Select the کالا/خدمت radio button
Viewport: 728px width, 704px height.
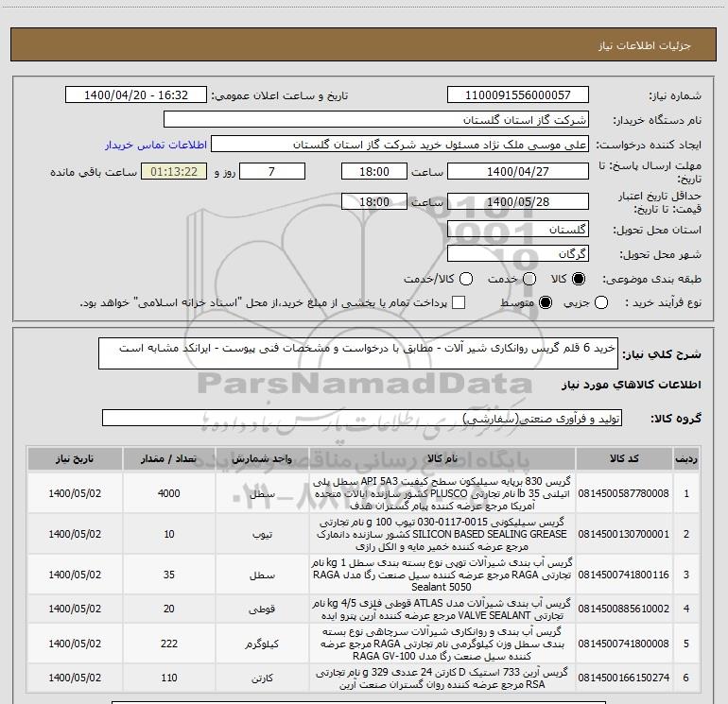(466, 279)
